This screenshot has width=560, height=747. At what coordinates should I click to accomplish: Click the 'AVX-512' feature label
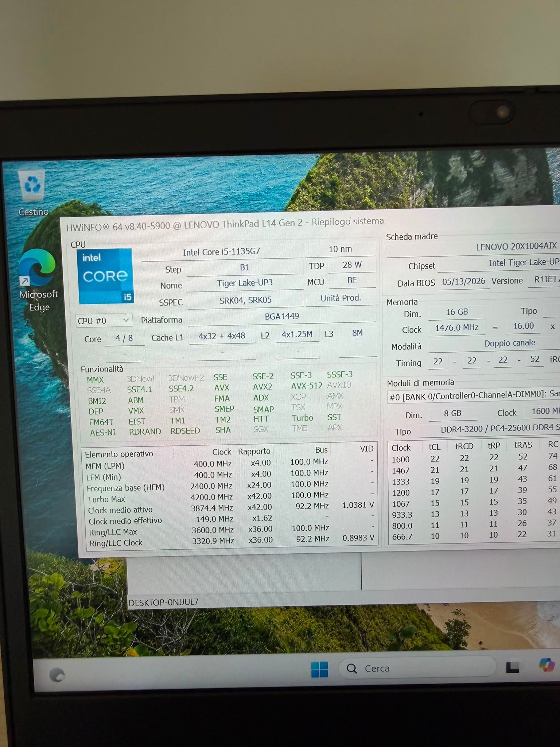pos(306,386)
